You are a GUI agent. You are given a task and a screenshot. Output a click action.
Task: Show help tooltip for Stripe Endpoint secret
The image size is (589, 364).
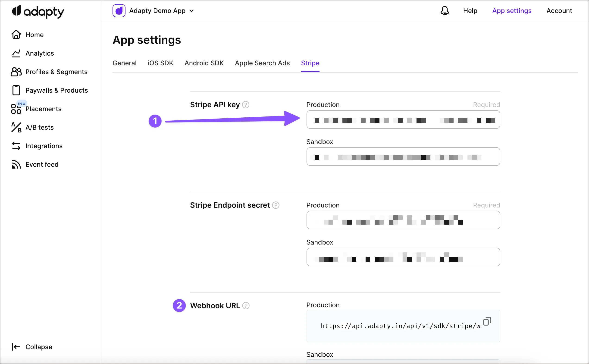(276, 205)
